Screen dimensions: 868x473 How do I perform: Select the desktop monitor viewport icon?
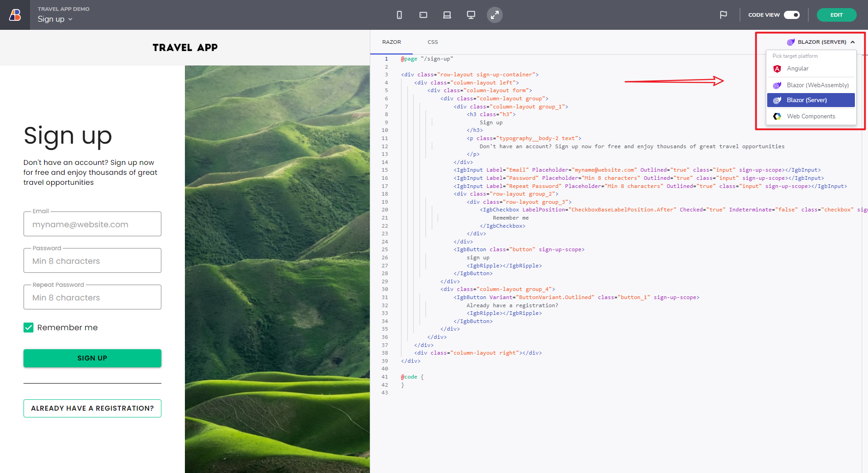point(471,15)
